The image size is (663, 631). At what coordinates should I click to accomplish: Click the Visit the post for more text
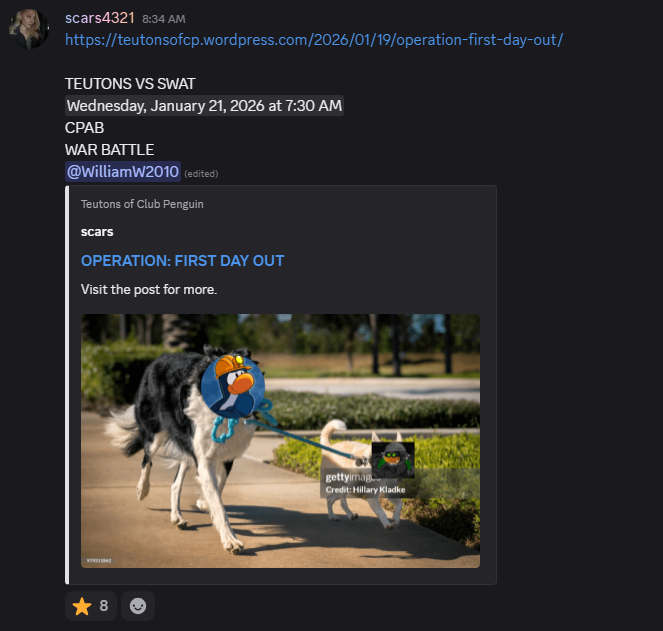(x=149, y=289)
